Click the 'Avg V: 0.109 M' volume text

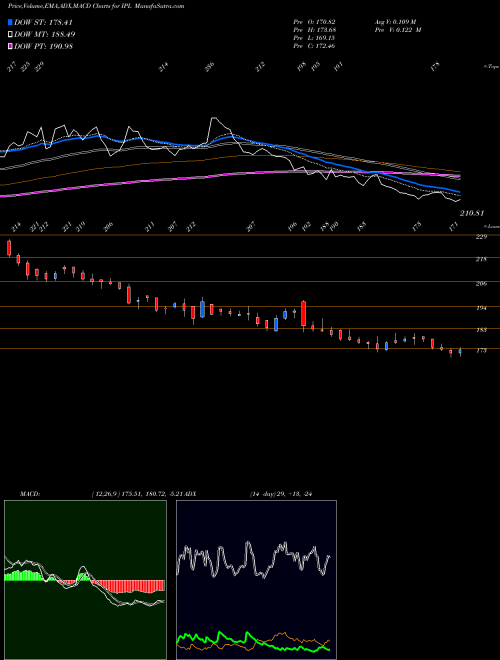(395, 22)
